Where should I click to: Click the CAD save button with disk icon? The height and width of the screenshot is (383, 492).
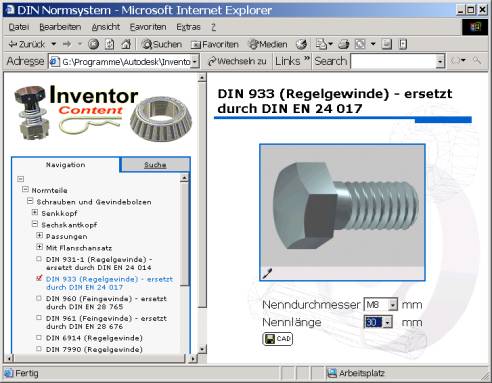click(x=277, y=339)
